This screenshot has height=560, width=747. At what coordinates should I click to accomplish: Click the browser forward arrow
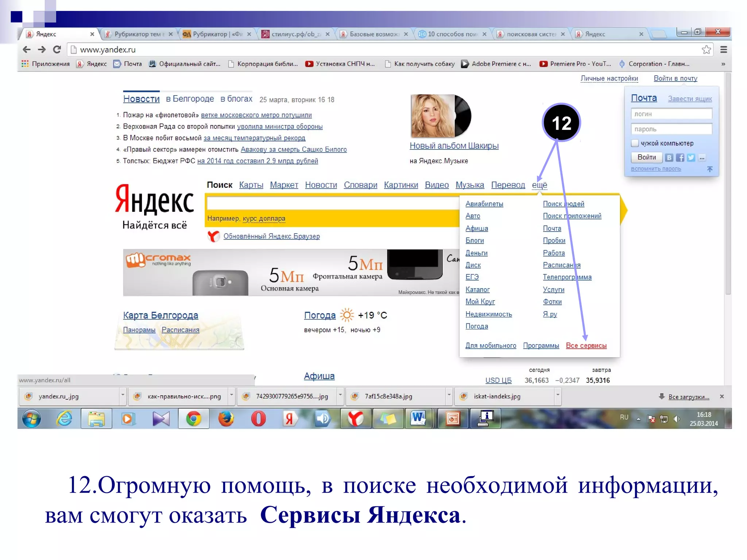42,50
